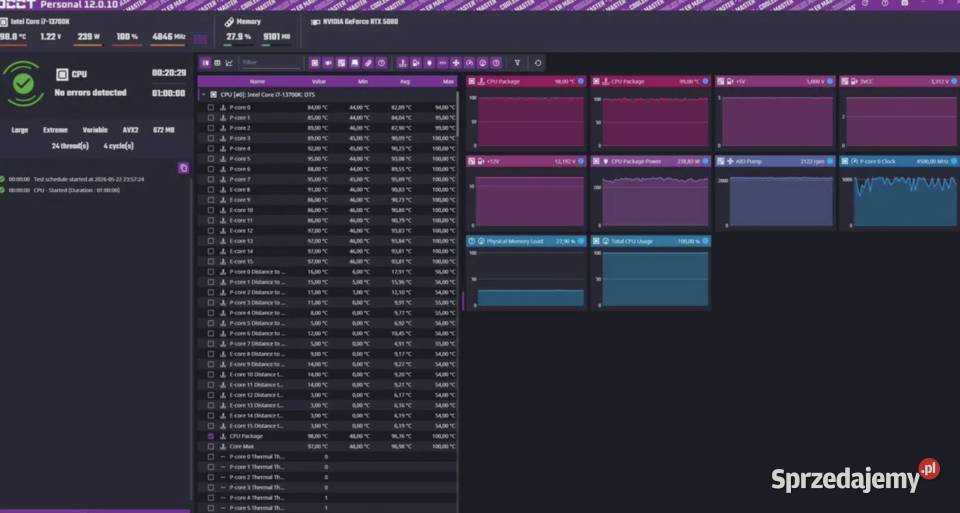Screen dimensions: 960x513
Task: Click the Memory icon in the top summary bar
Action: tap(230, 22)
